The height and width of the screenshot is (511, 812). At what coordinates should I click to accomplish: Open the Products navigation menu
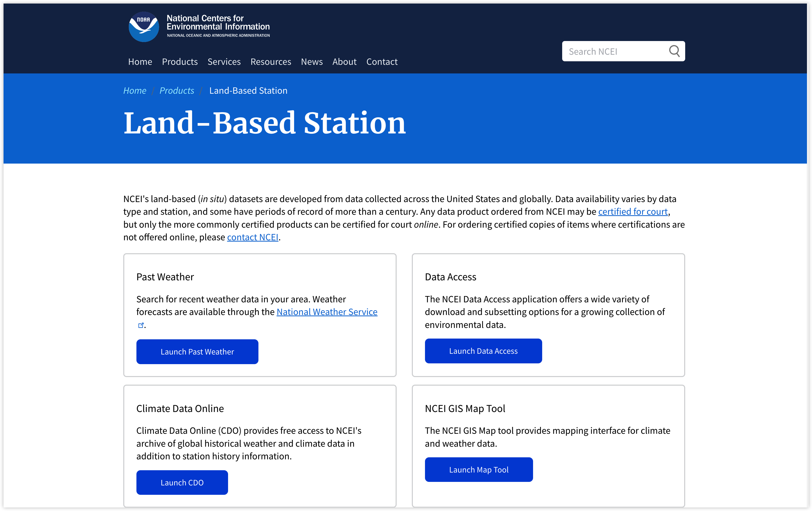coord(180,62)
